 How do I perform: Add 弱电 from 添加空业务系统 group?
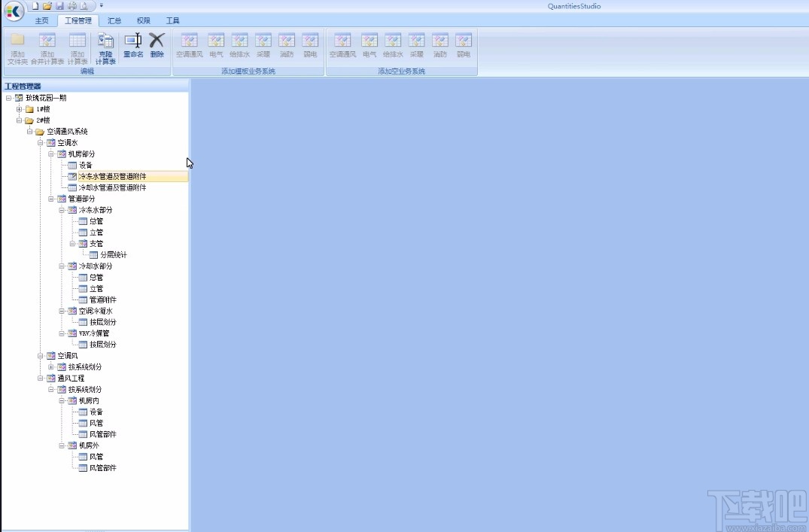464,45
